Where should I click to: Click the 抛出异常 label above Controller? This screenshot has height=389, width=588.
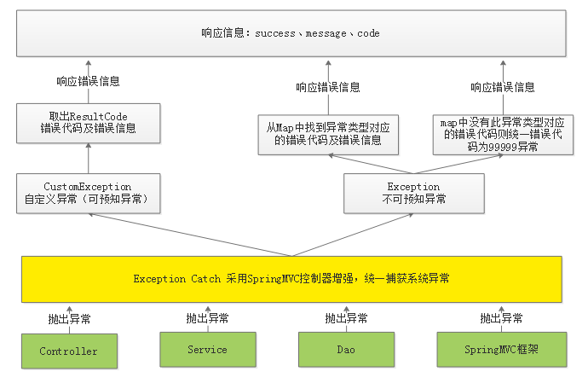[70, 319]
